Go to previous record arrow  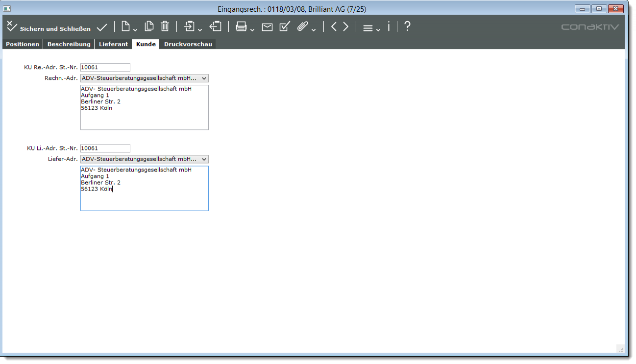point(334,27)
